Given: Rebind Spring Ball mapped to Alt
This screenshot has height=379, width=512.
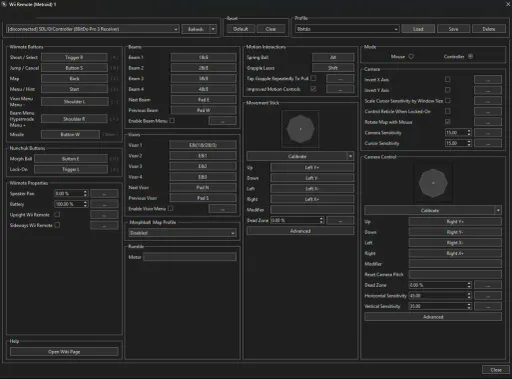Looking at the screenshot, I should click(x=333, y=57).
